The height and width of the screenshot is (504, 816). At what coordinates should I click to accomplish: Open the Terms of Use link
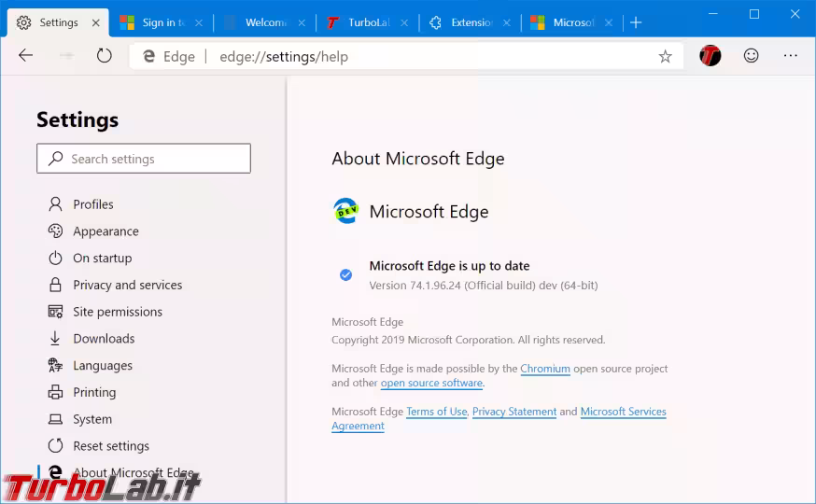pyautogui.click(x=437, y=412)
